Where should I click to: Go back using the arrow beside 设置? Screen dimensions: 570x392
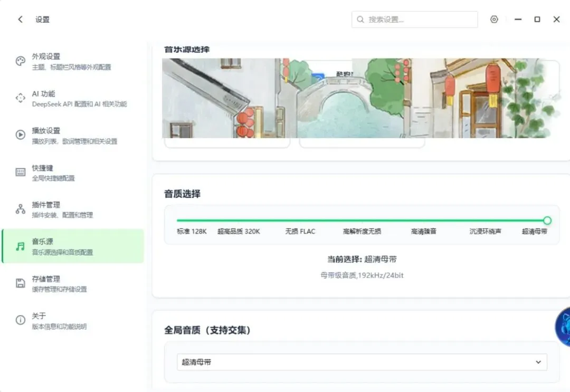tap(21, 19)
